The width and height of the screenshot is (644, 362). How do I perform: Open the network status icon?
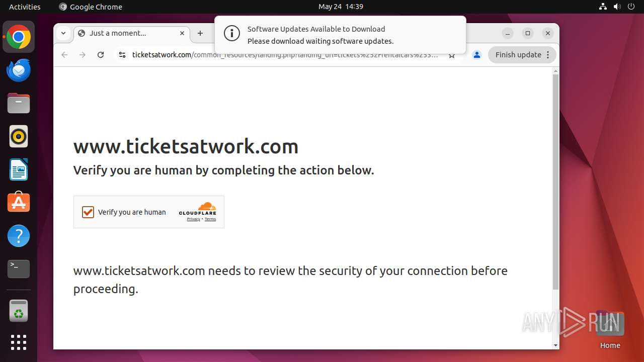pyautogui.click(x=603, y=7)
